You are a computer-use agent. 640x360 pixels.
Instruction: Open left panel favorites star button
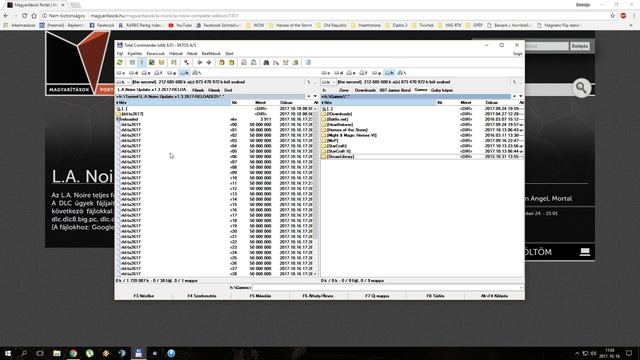[309, 96]
